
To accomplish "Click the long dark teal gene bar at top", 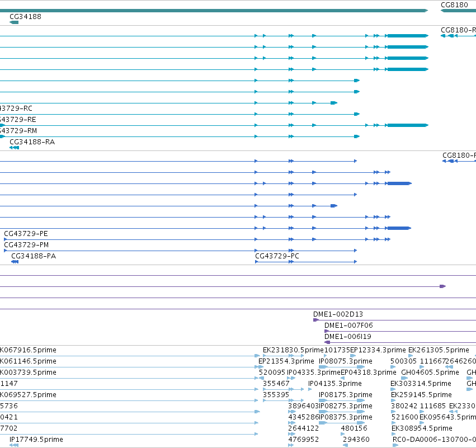I will click(214, 11).
